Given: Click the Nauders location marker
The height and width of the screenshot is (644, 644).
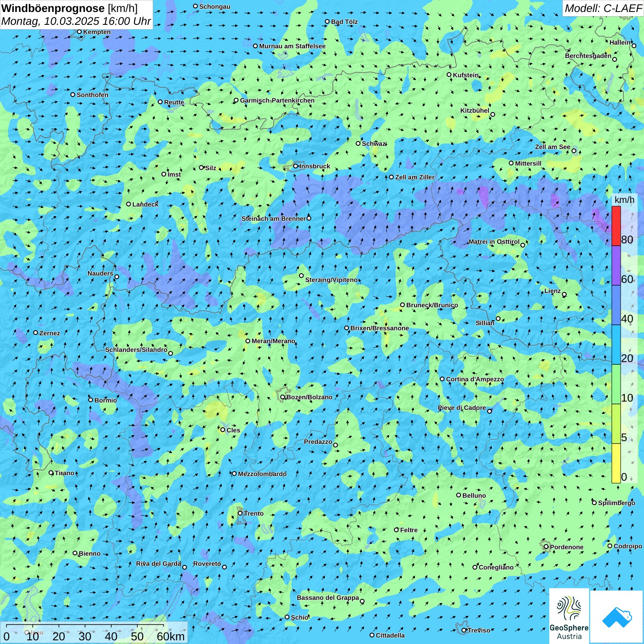Looking at the screenshot, I should click(117, 276).
